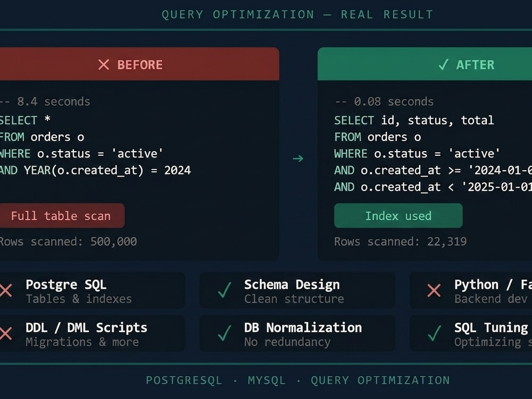
Task: Click the 'QUERY OPTIMIZATION — REAL RESULT' heading
Action: pos(297,14)
